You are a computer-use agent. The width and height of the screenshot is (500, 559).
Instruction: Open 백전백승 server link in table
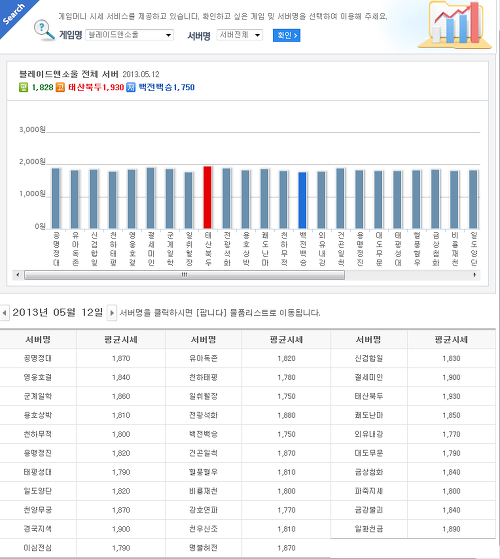pyautogui.click(x=203, y=434)
